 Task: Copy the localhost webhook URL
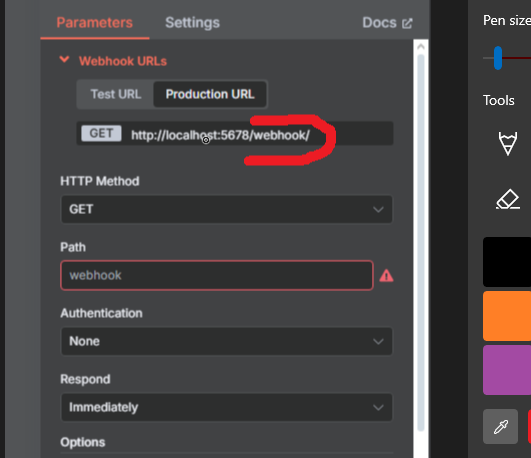pos(220,136)
